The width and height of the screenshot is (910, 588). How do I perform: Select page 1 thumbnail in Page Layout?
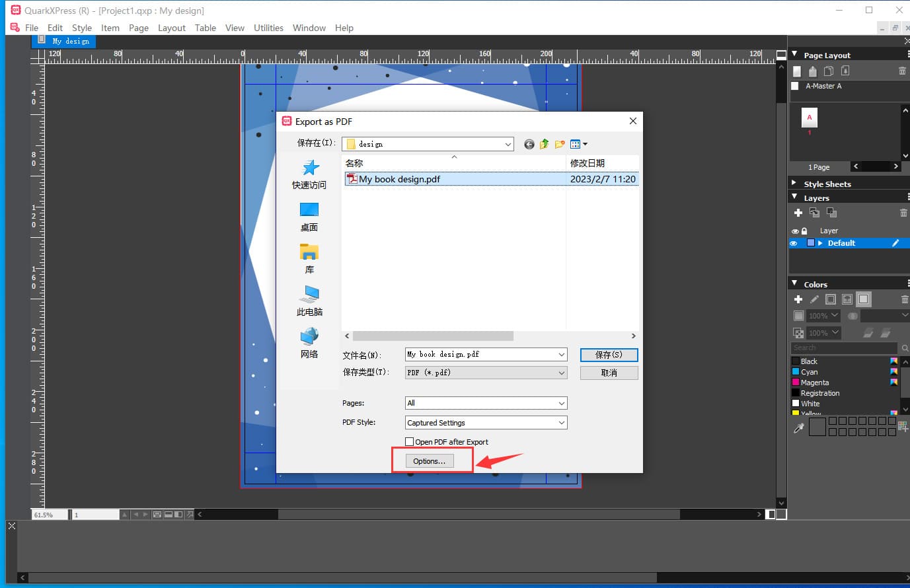[810, 118]
